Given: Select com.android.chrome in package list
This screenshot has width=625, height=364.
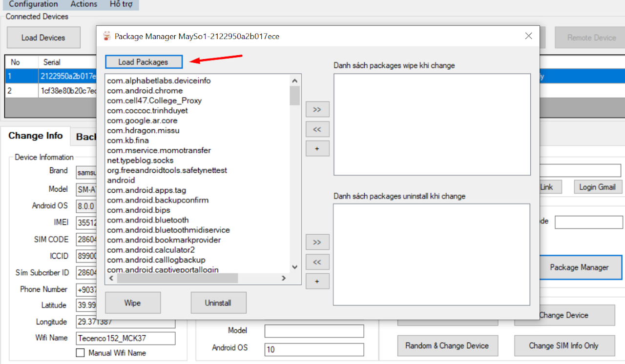Looking at the screenshot, I should coord(145,91).
